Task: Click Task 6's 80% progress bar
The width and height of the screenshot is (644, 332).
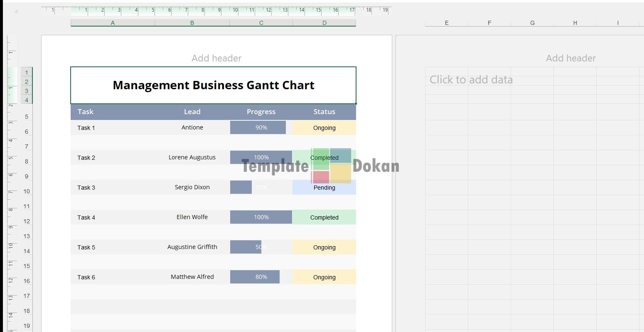Action: click(255, 277)
